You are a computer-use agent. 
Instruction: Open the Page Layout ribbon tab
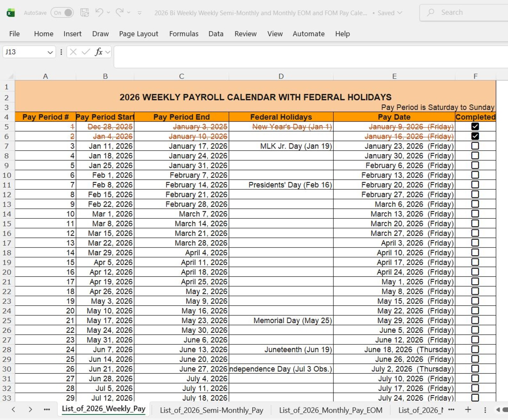point(139,34)
